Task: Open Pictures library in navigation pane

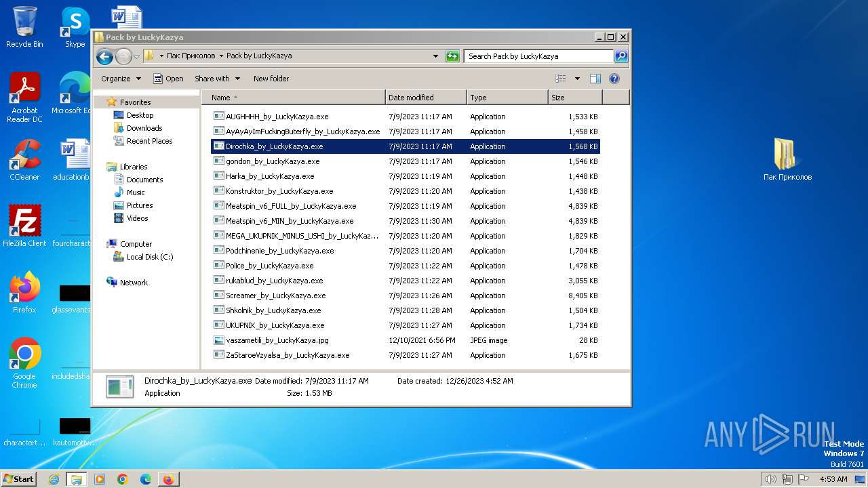Action: click(x=140, y=205)
